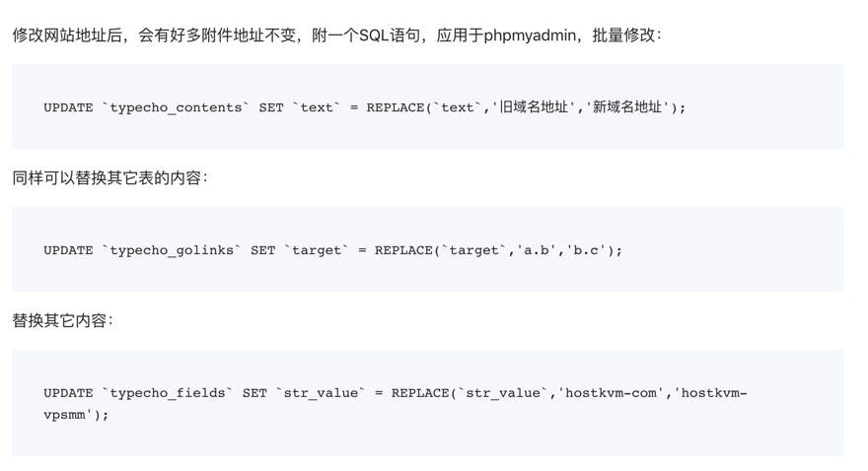Image resolution: width=868 pixels, height=471 pixels.
Task: Click the wrapped text vpsmm'); on last line
Action: (76, 415)
